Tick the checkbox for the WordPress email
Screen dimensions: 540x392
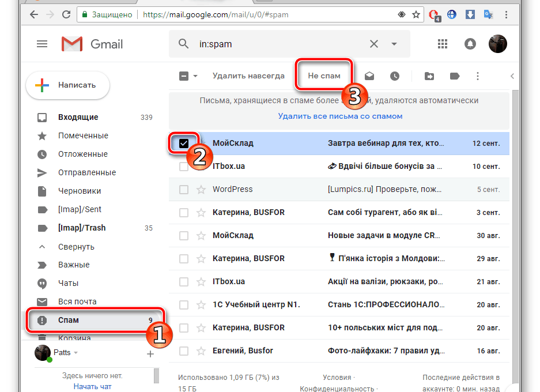183,189
